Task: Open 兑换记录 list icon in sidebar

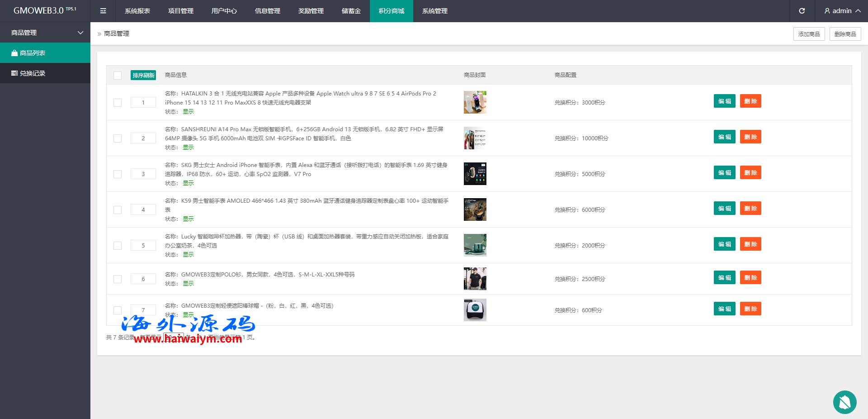Action: point(14,73)
